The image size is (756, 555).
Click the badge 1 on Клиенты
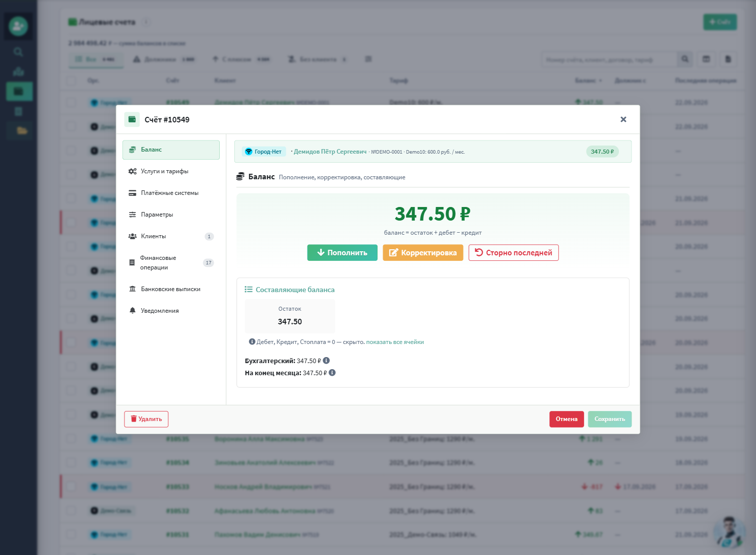(x=209, y=237)
